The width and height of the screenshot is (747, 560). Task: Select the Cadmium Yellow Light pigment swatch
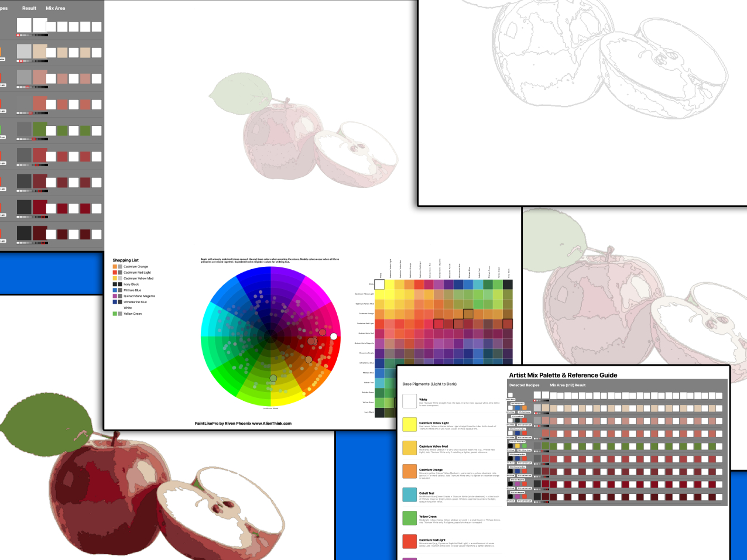[x=409, y=424]
